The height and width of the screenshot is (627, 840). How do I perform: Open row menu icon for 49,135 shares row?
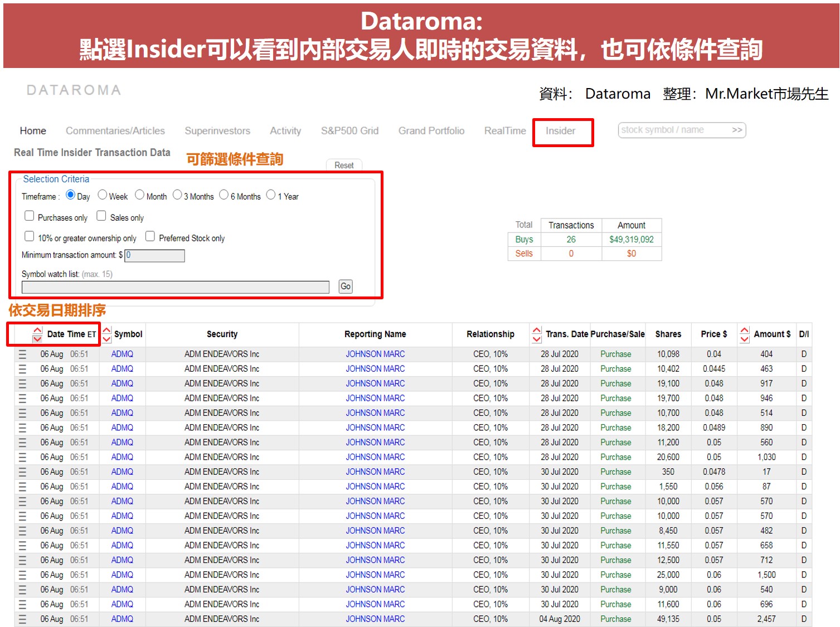(x=22, y=619)
